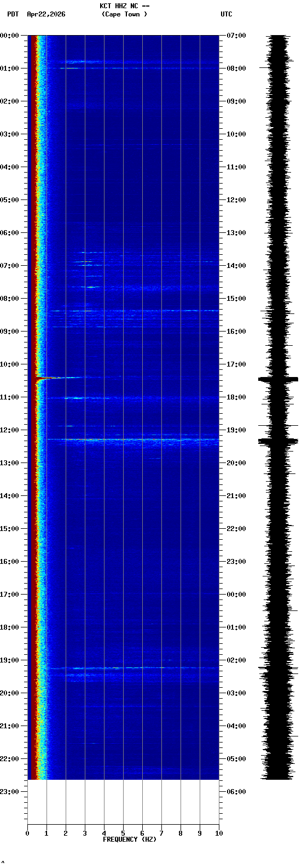The width and height of the screenshot is (302, 868).
Task: Click the UTC time label '22:00'
Action: click(236, 529)
